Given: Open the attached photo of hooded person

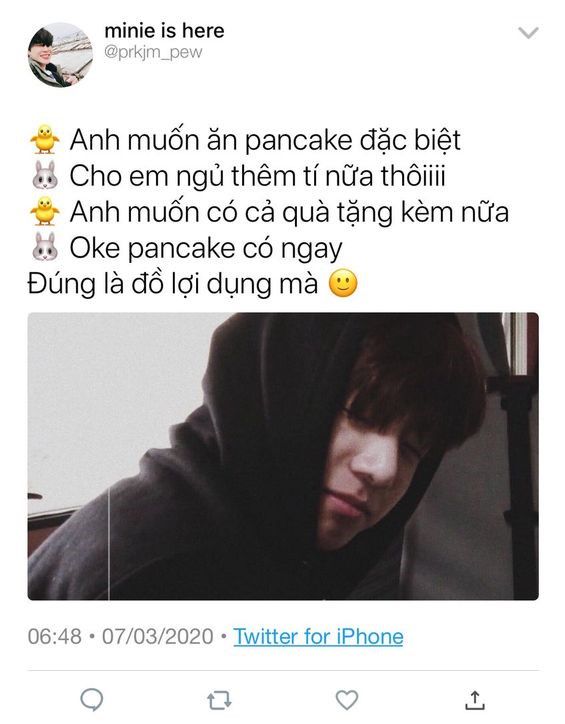Looking at the screenshot, I should coord(283,456).
